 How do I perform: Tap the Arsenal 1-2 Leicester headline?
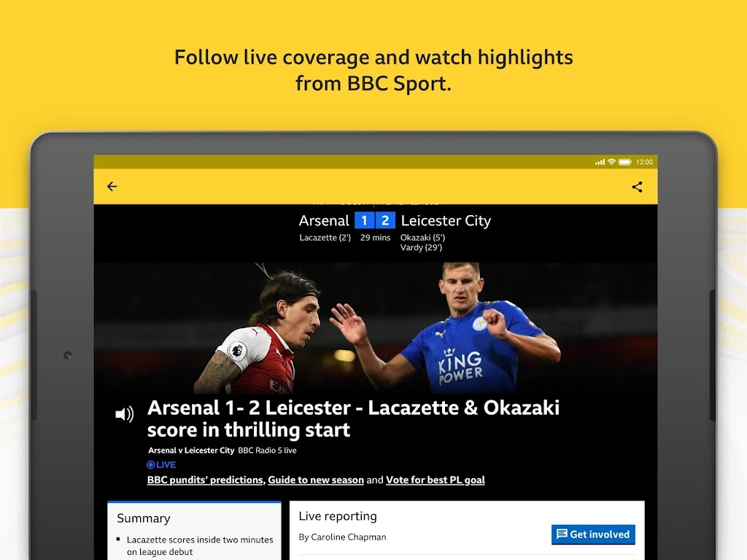[353, 419]
